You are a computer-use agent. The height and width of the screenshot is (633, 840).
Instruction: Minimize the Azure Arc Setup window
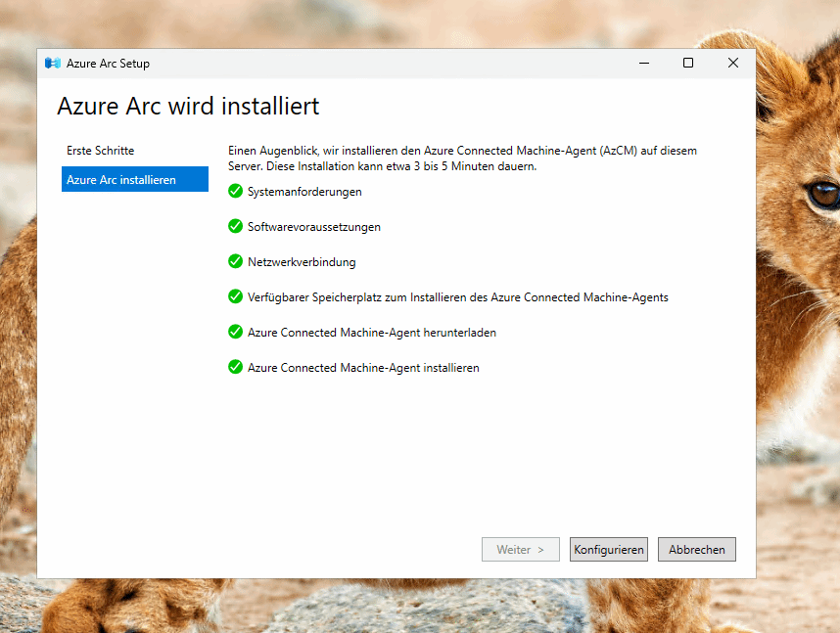pyautogui.click(x=643, y=64)
